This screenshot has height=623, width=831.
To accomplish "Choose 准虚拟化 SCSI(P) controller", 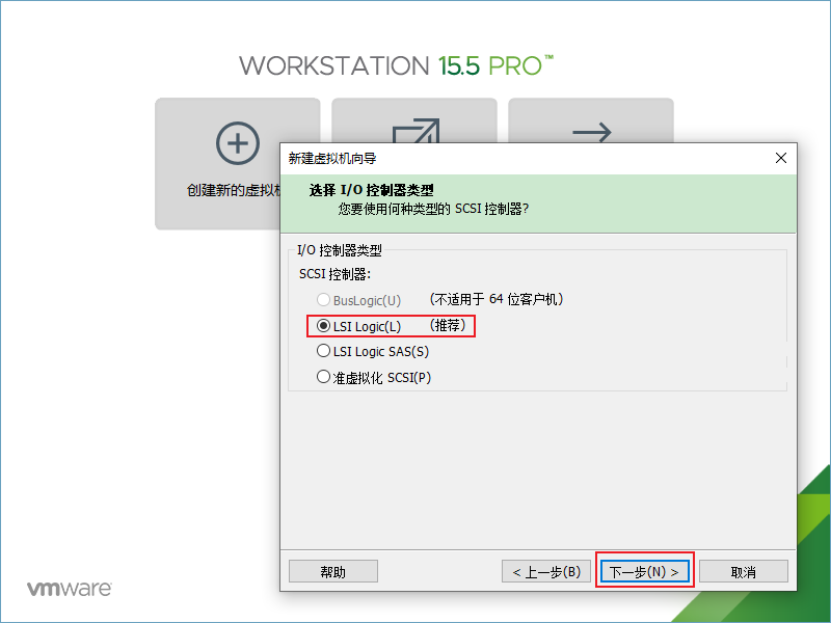I will tap(374, 377).
